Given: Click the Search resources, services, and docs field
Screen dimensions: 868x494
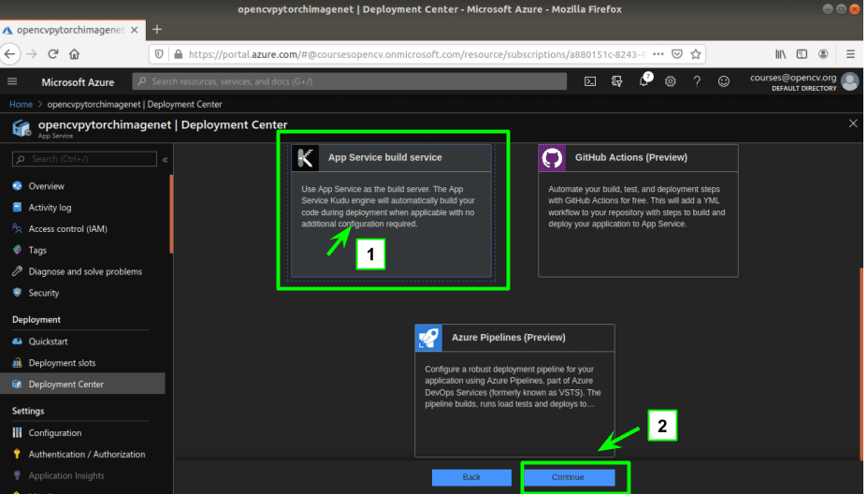Looking at the screenshot, I should [349, 81].
